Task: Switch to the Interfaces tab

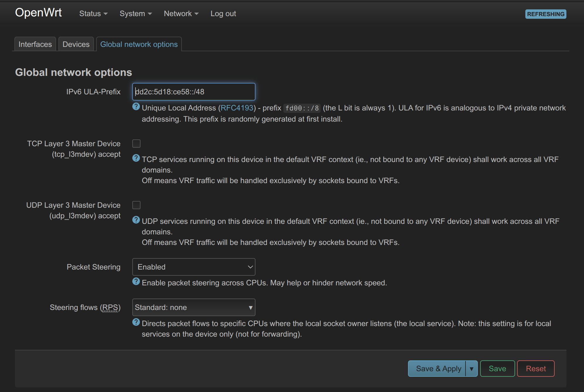Action: pos(35,44)
